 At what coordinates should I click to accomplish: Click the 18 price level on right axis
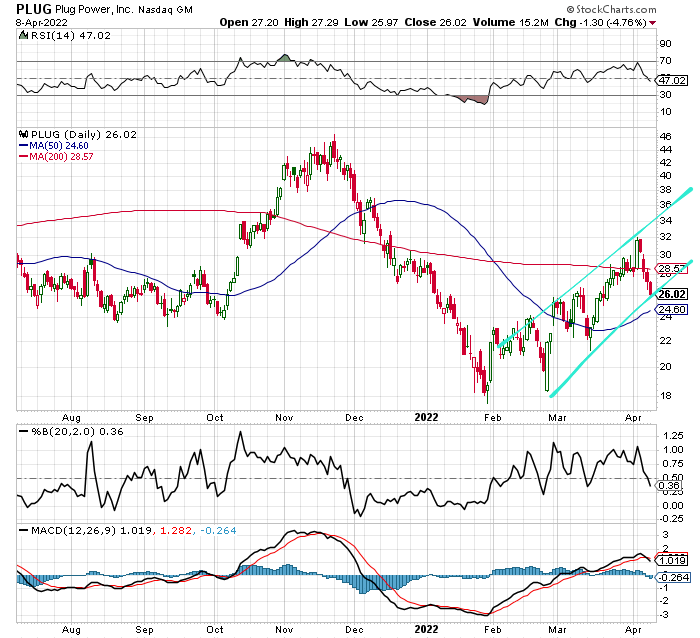click(665, 396)
